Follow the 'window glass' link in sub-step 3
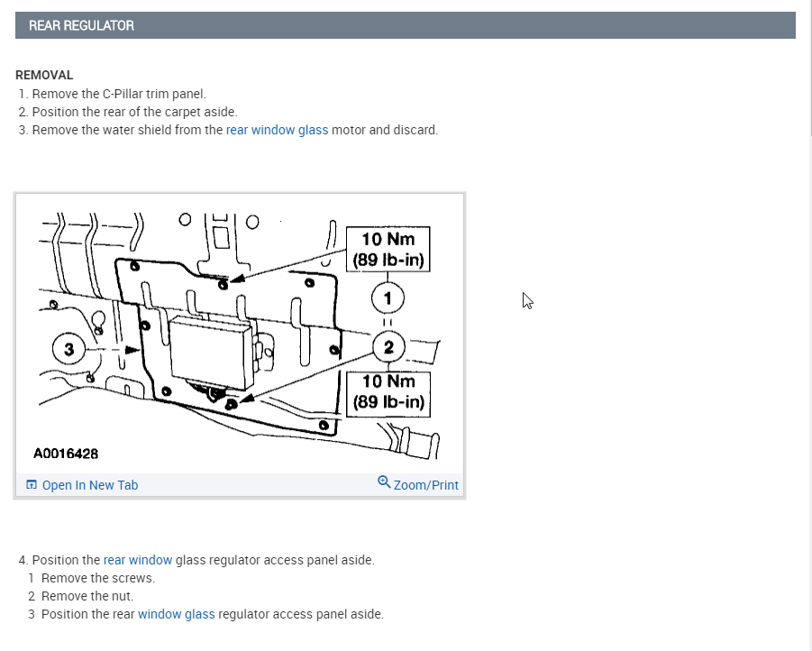This screenshot has height=651, width=812. 176,614
